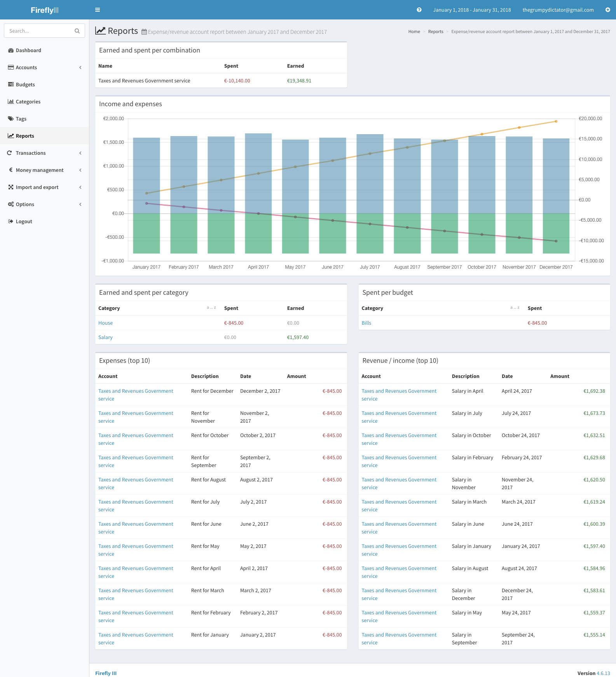
Task: Click the search magnifier icon
Action: (x=77, y=31)
